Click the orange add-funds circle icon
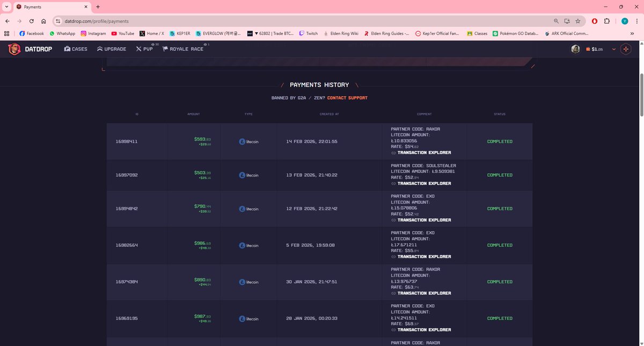Image resolution: width=644 pixels, height=346 pixels. (626, 49)
